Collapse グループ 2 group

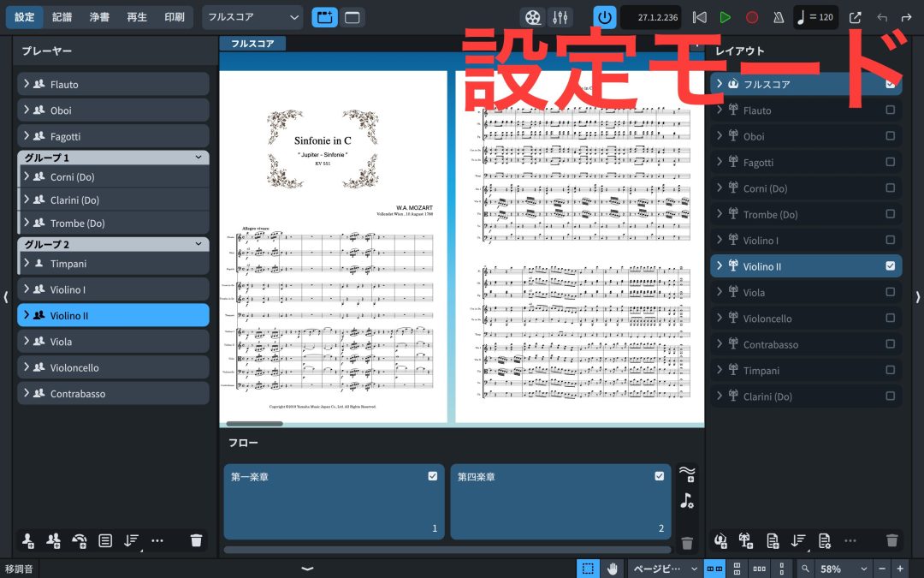coord(198,243)
